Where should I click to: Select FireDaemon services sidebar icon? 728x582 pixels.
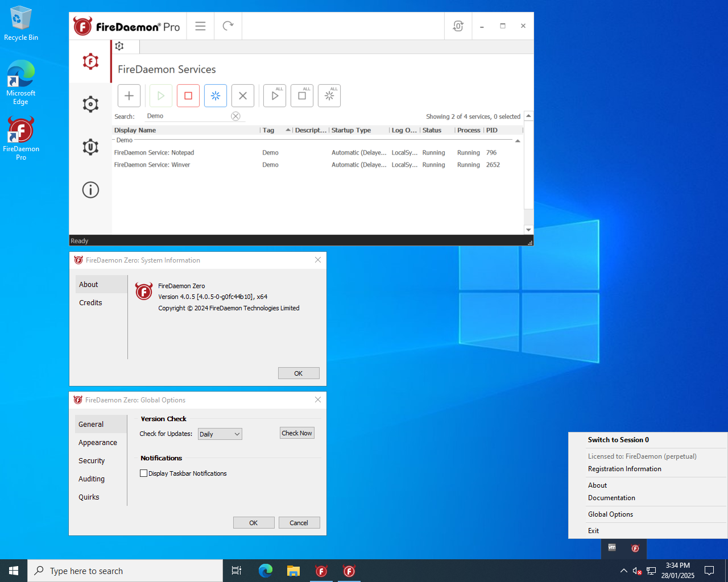pos(90,61)
